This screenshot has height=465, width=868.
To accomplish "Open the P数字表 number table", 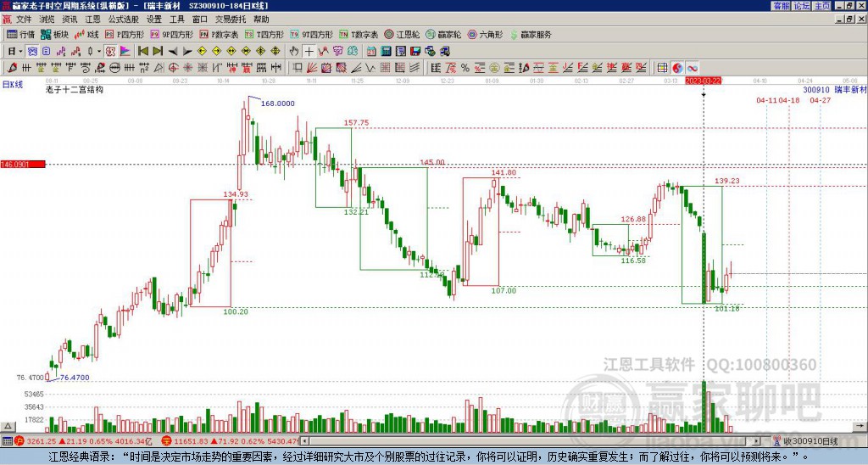I will click(220, 34).
